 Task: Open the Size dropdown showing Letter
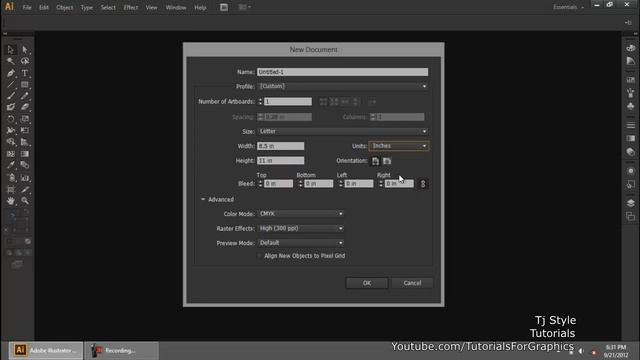342,131
